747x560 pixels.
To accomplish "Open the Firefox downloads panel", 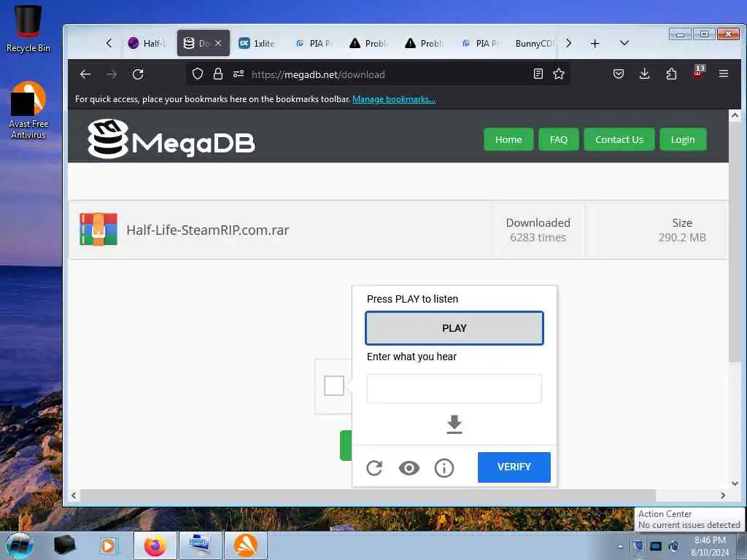I will pyautogui.click(x=645, y=74).
